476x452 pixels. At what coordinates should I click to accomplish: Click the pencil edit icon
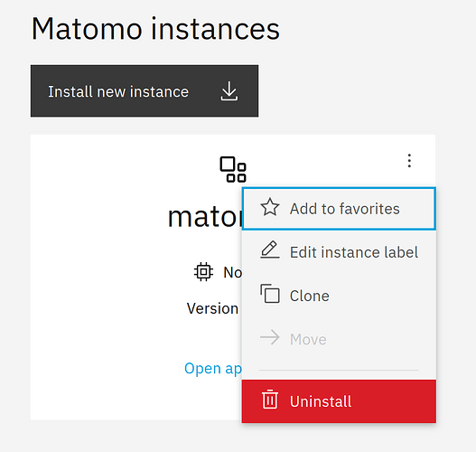click(269, 250)
